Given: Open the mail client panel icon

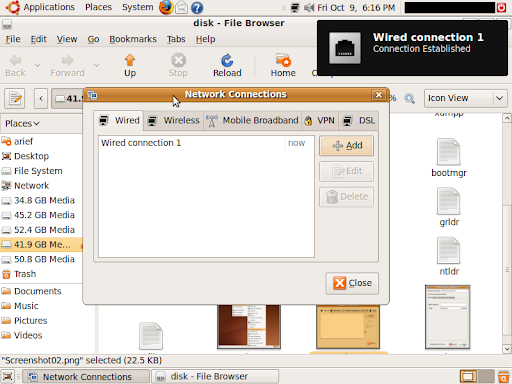Looking at the screenshot, I should (x=181, y=7).
